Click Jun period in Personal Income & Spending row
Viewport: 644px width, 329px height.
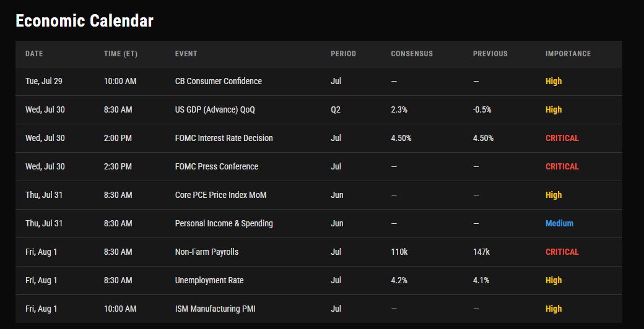tap(337, 224)
